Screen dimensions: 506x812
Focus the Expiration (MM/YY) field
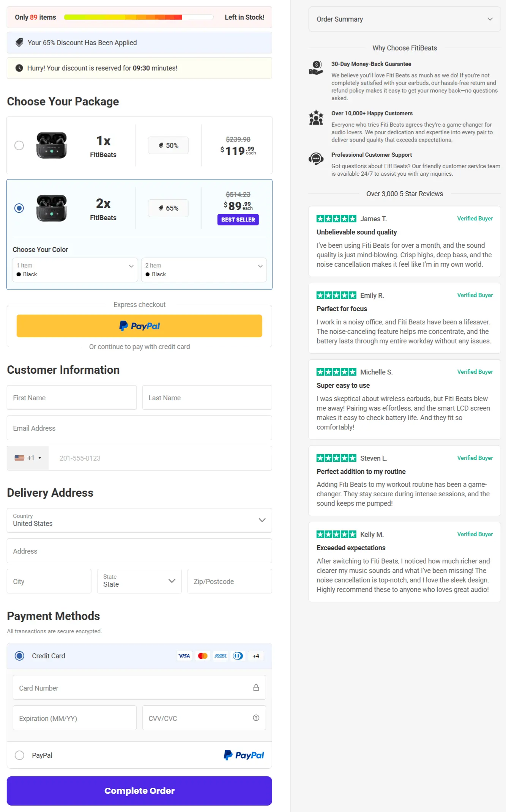click(75, 718)
